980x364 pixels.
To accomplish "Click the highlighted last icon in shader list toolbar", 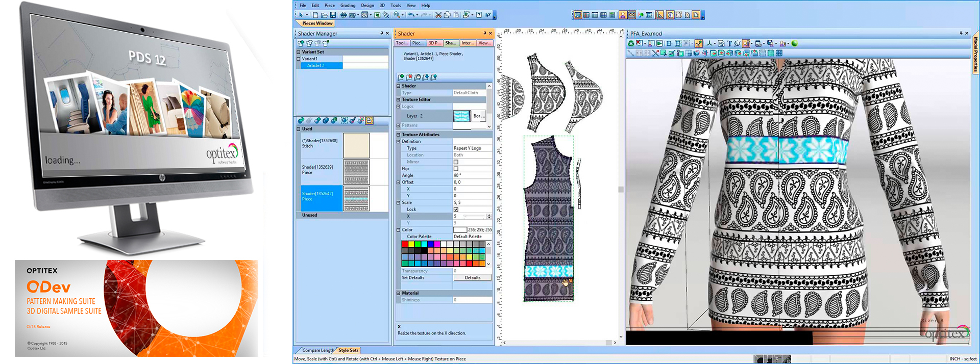I will [369, 120].
